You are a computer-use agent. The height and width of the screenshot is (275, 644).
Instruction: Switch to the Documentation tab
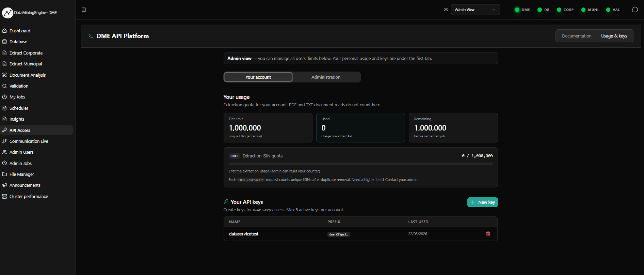577,36
